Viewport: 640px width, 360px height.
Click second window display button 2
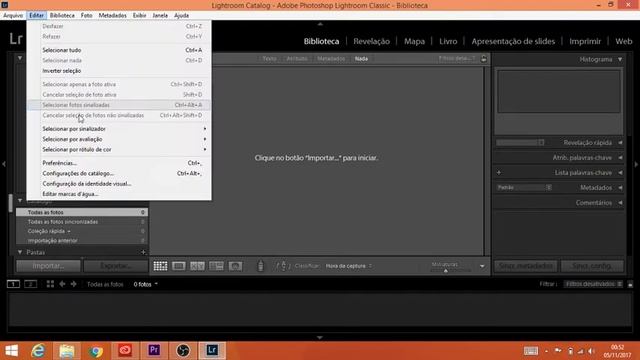[31, 284]
